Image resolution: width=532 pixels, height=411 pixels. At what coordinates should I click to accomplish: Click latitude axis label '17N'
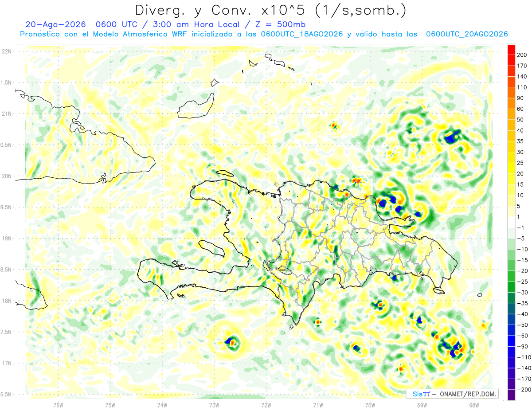tap(6, 363)
